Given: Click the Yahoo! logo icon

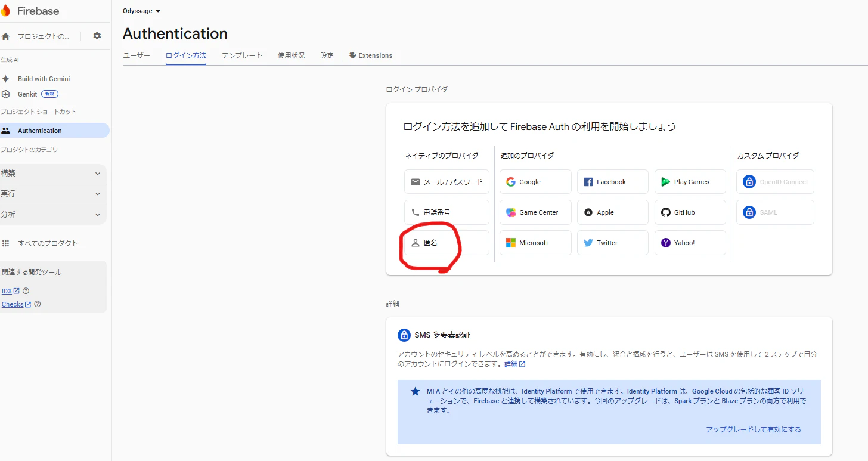Looking at the screenshot, I should click(x=666, y=243).
